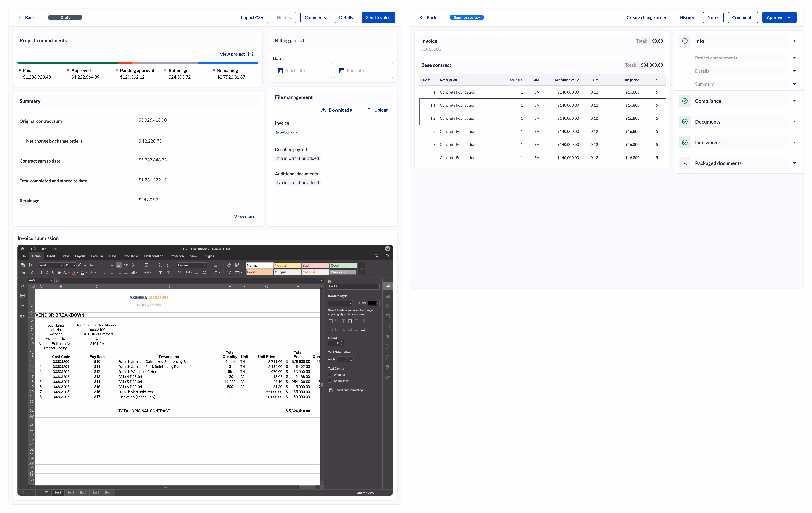
Task: Check the Shrink to fit option
Action: (x=330, y=381)
